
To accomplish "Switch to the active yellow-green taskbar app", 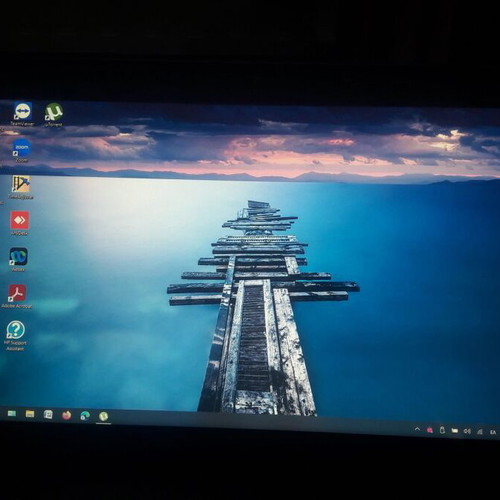I will point(104,416).
